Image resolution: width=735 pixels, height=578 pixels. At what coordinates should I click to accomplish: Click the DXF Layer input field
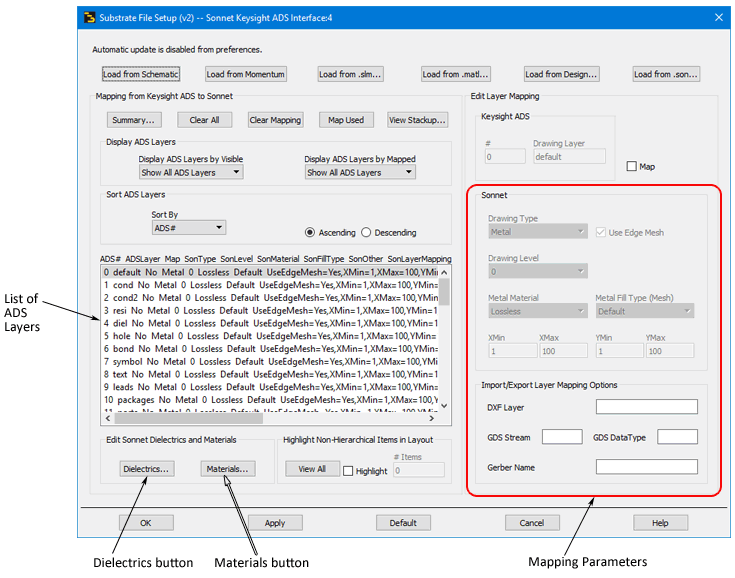(x=646, y=407)
